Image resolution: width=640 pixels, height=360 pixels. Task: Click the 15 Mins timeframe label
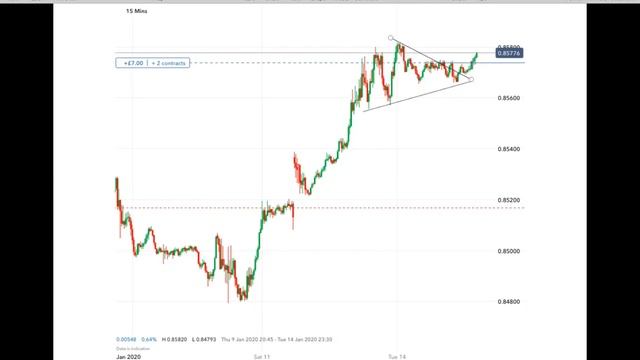click(x=136, y=11)
